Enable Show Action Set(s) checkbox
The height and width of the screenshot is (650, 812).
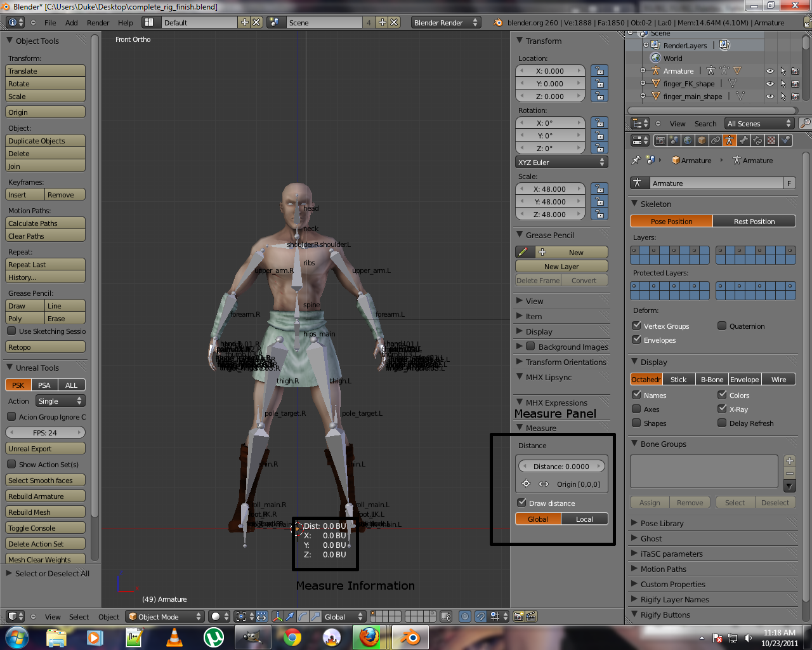(x=11, y=464)
